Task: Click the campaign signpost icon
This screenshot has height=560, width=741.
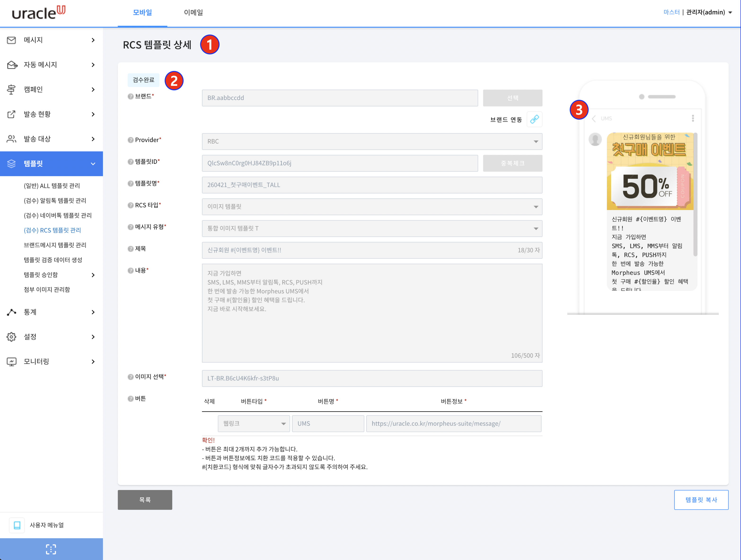Action: [x=11, y=89]
